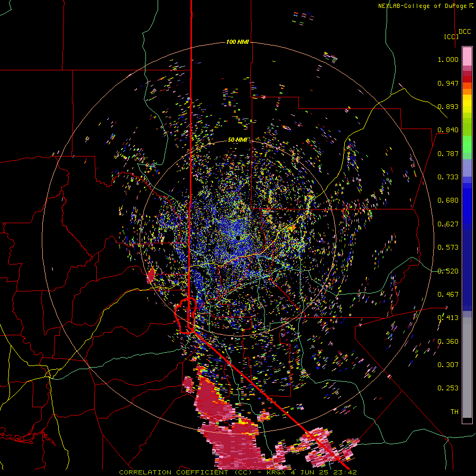The height and width of the screenshot is (476, 476).
Task: Click the 0.360 legend value
Action: [x=448, y=342]
